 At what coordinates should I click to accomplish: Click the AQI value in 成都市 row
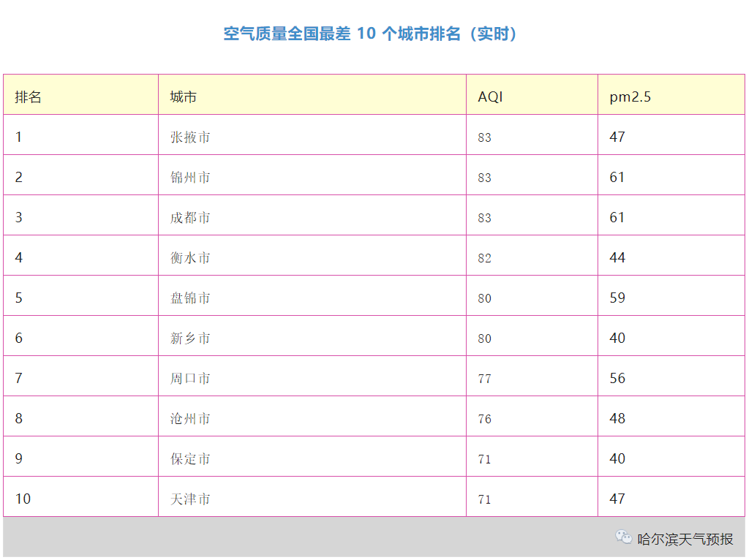click(484, 218)
